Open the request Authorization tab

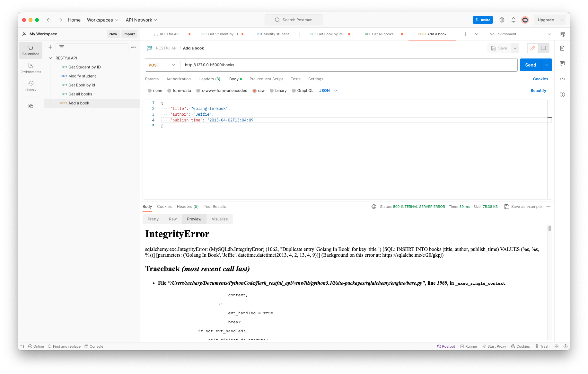tap(179, 79)
